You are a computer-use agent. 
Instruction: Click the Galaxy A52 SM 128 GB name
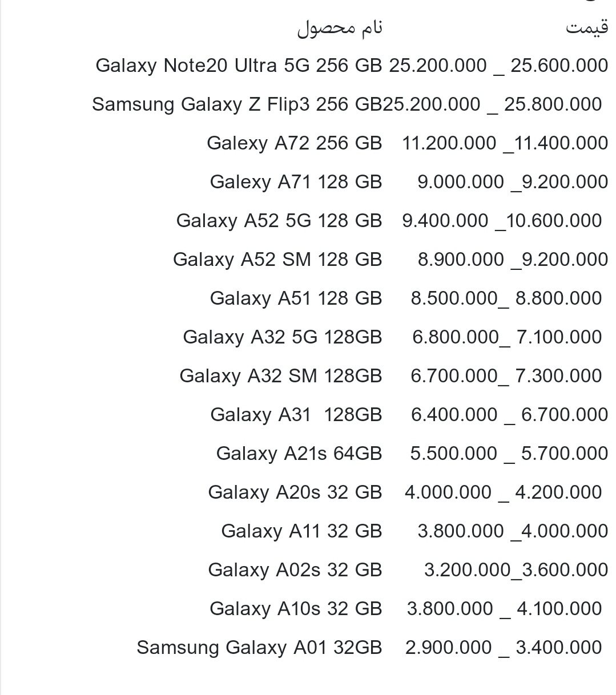point(277,260)
